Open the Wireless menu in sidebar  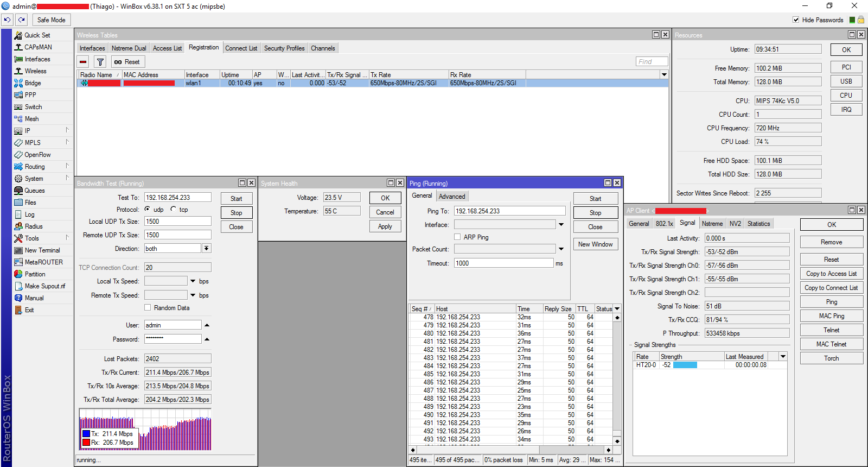(35, 71)
